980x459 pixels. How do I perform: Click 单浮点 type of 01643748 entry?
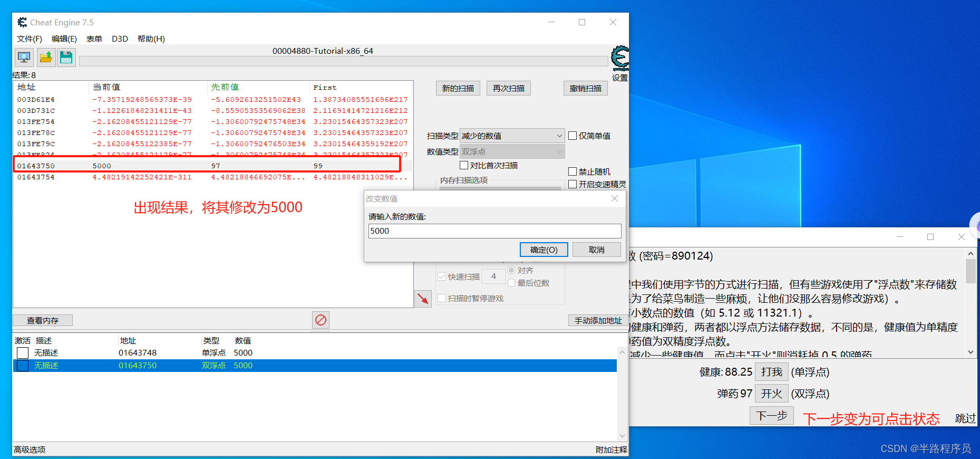(214, 353)
